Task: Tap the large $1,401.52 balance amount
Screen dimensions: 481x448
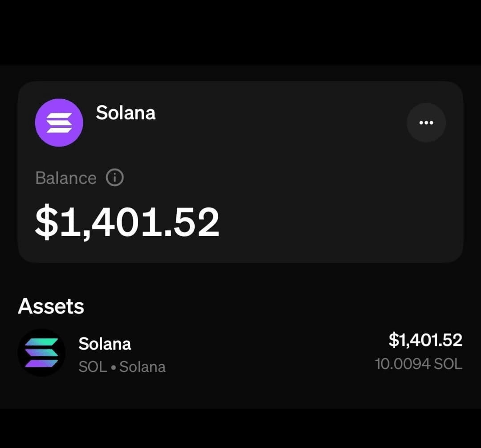Action: point(127,222)
